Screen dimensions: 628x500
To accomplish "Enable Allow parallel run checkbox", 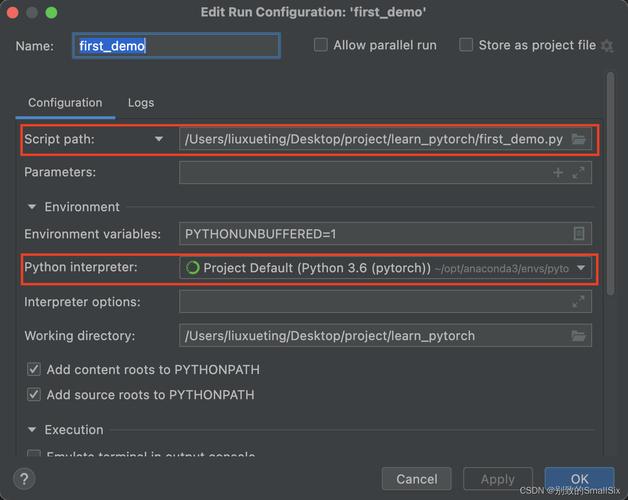I will [x=320, y=45].
